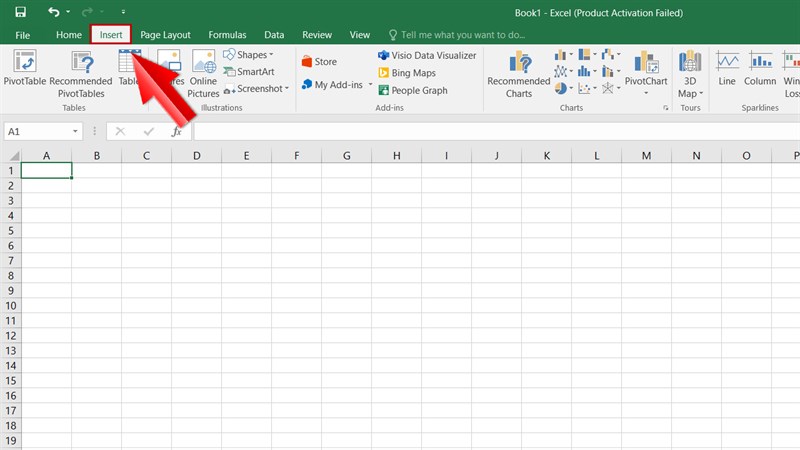This screenshot has width=800, height=450.
Task: Switch to the Page Layout tab
Action: click(x=165, y=35)
